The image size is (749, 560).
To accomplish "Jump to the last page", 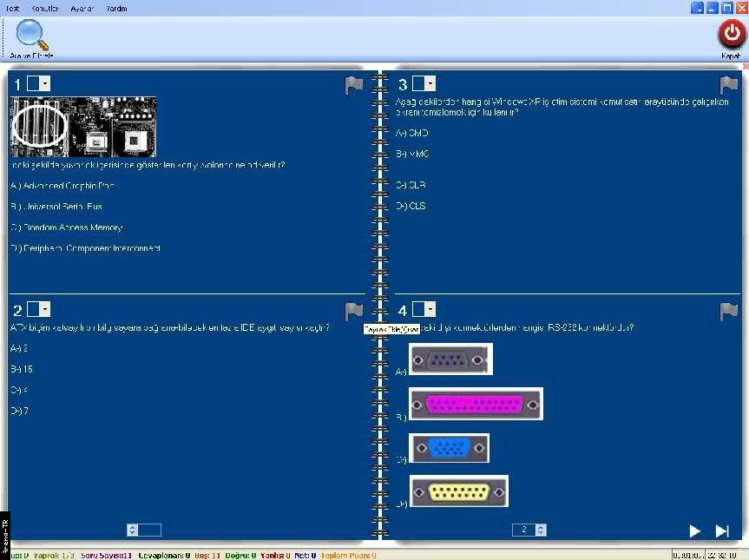I will tap(722, 531).
